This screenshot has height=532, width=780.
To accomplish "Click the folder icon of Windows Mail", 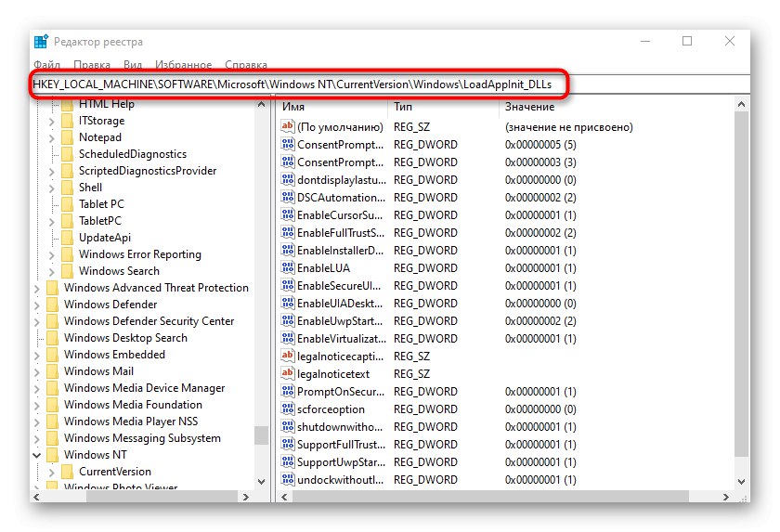I will pyautogui.click(x=52, y=371).
